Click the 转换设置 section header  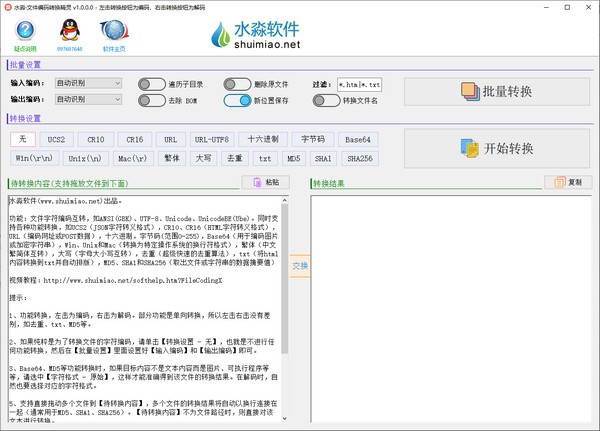(25, 119)
